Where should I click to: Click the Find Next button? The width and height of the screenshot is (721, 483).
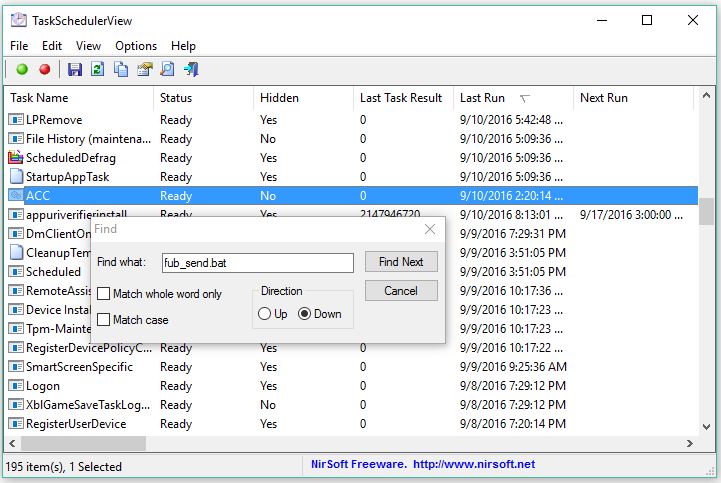tap(401, 262)
